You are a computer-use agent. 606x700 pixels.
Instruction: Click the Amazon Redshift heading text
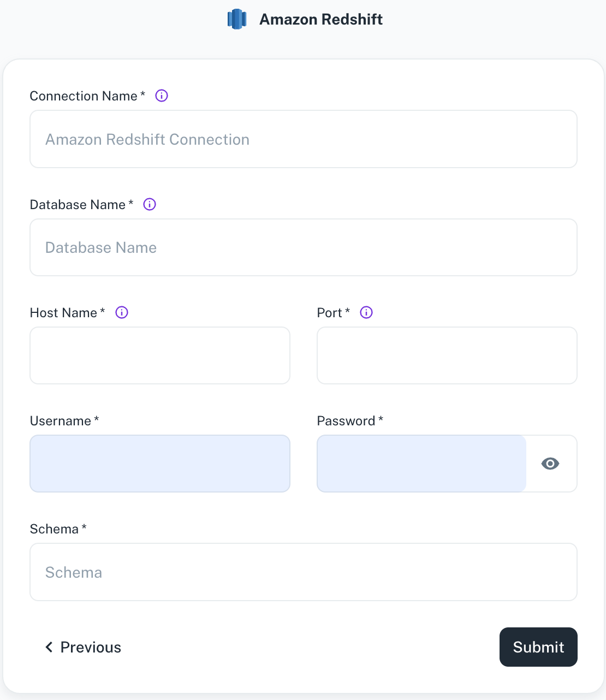(x=321, y=20)
